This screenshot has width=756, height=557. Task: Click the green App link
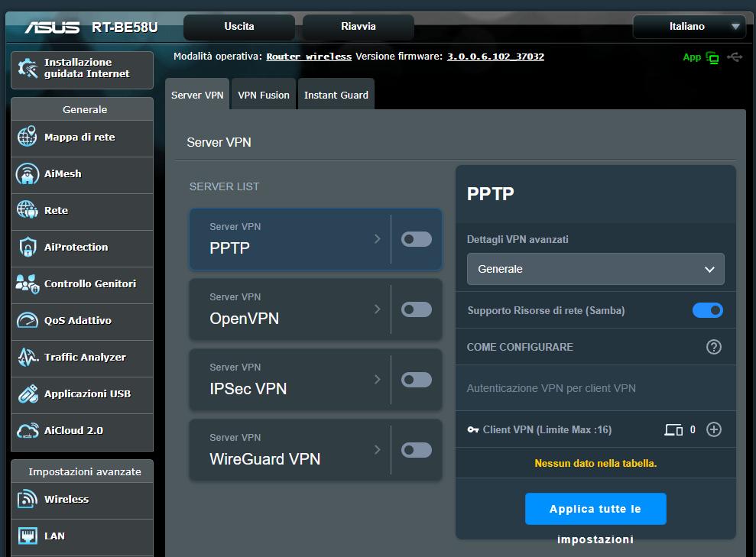tap(692, 57)
